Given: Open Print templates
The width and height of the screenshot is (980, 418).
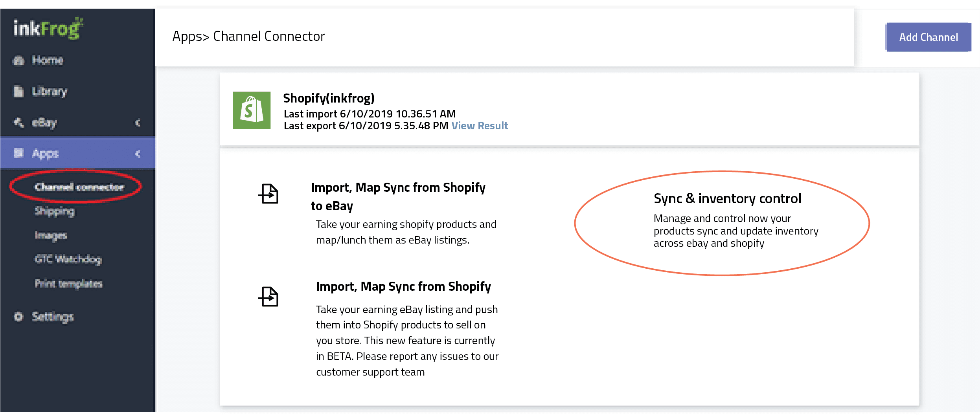Looking at the screenshot, I should (69, 284).
